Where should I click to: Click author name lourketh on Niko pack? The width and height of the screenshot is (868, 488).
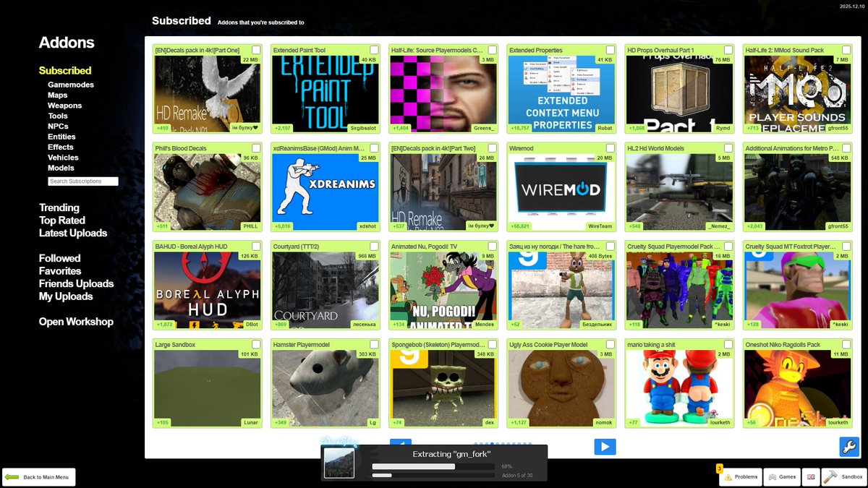tap(837, 423)
